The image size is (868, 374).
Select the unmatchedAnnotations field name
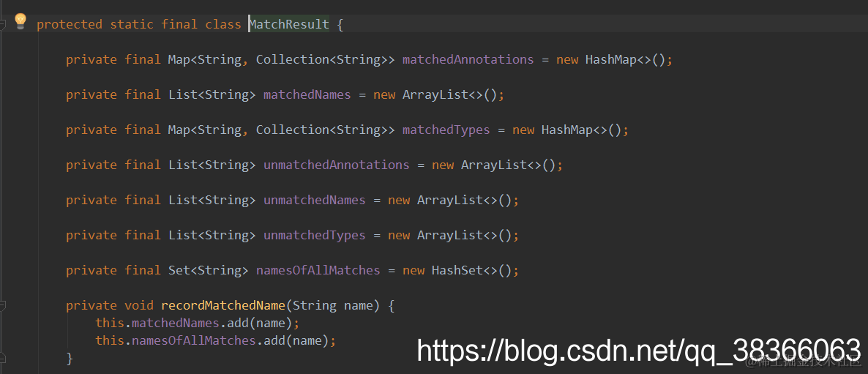[337, 165]
